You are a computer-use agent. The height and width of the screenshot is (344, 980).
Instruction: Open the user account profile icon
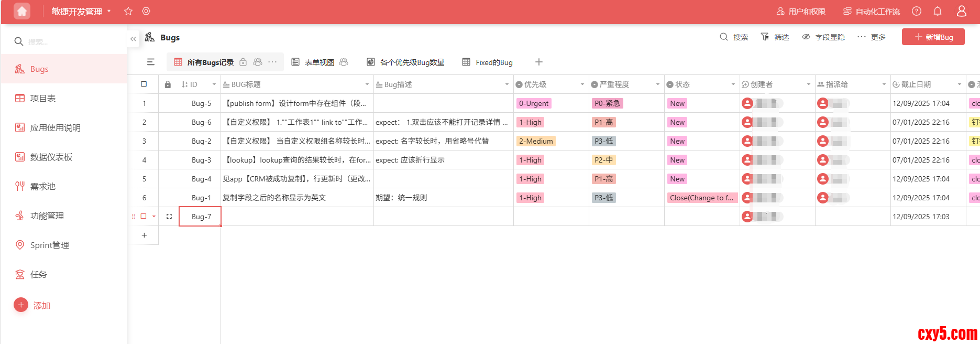coord(962,11)
